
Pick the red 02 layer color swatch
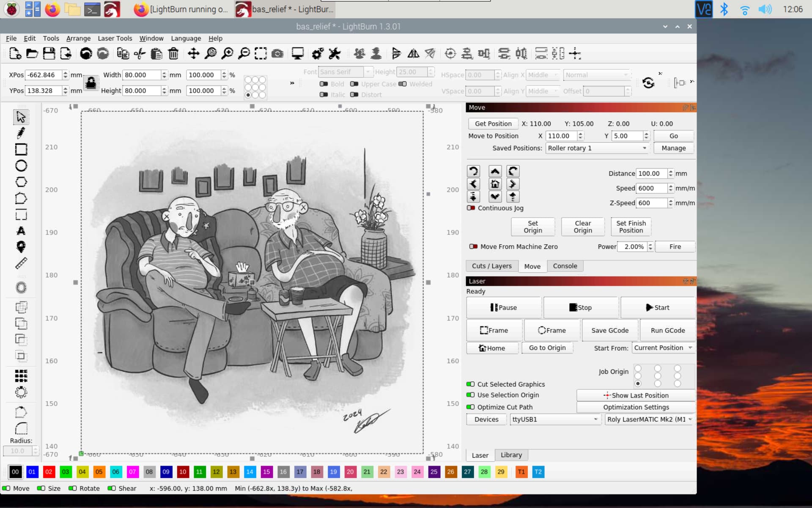pos(49,472)
